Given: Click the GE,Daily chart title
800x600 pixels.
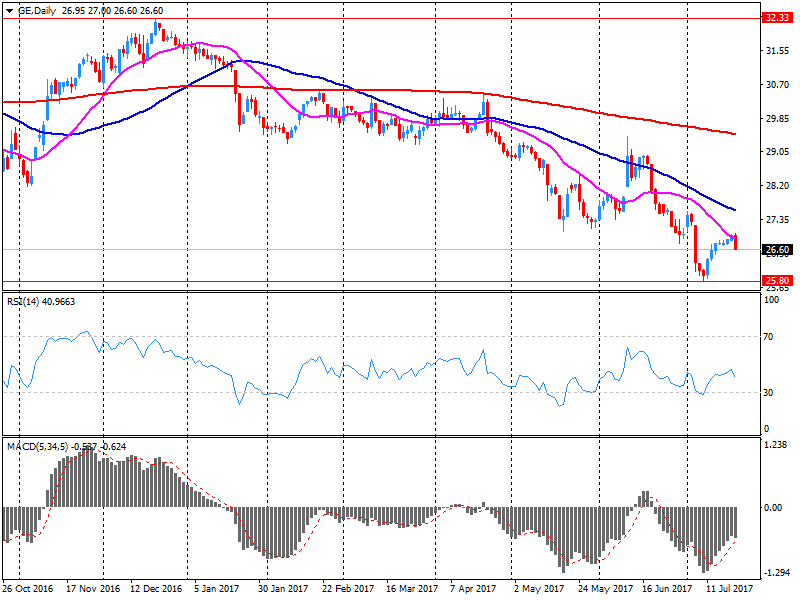Looking at the screenshot, I should (37, 11).
